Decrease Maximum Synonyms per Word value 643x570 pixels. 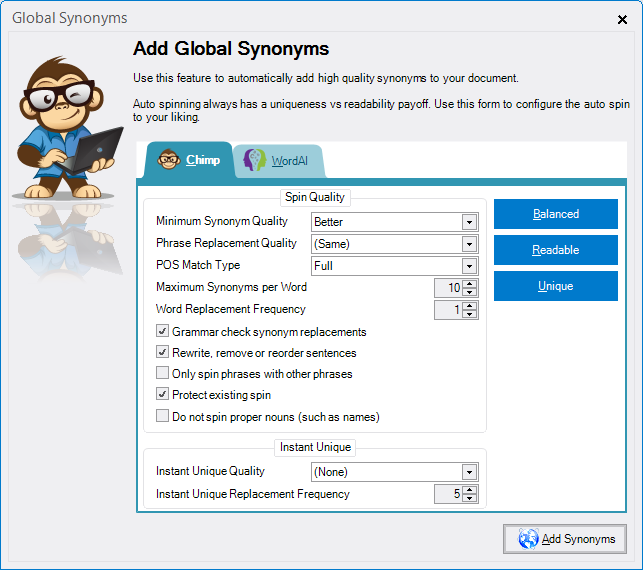[470, 292]
